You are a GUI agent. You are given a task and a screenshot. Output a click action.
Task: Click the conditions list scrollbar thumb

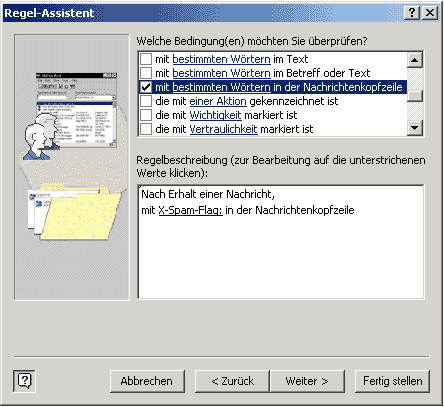point(415,96)
